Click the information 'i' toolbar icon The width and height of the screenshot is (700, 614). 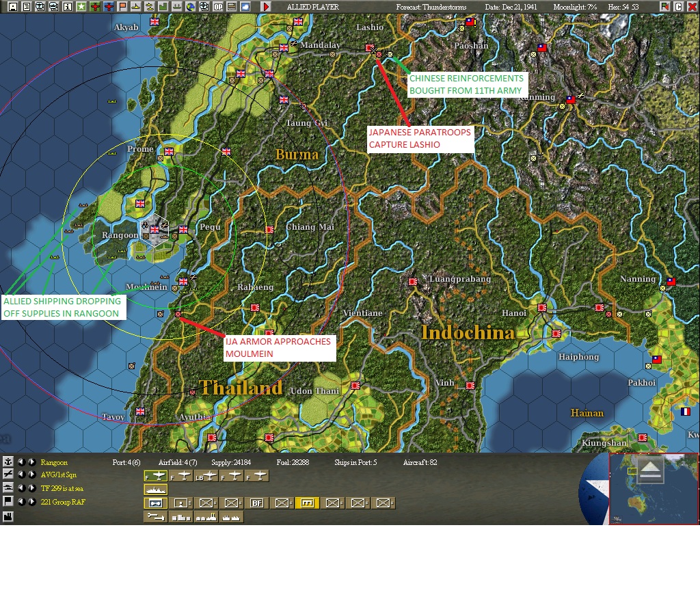click(68, 6)
